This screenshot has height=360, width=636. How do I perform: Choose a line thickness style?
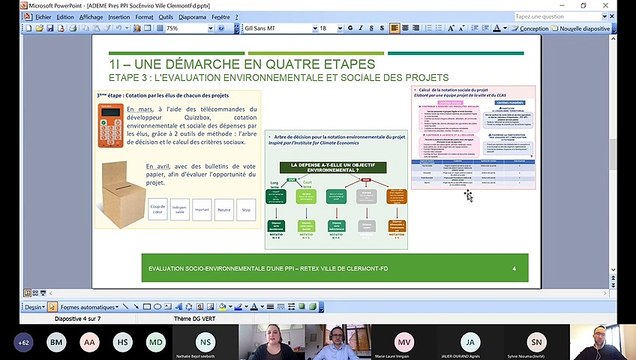point(270,307)
